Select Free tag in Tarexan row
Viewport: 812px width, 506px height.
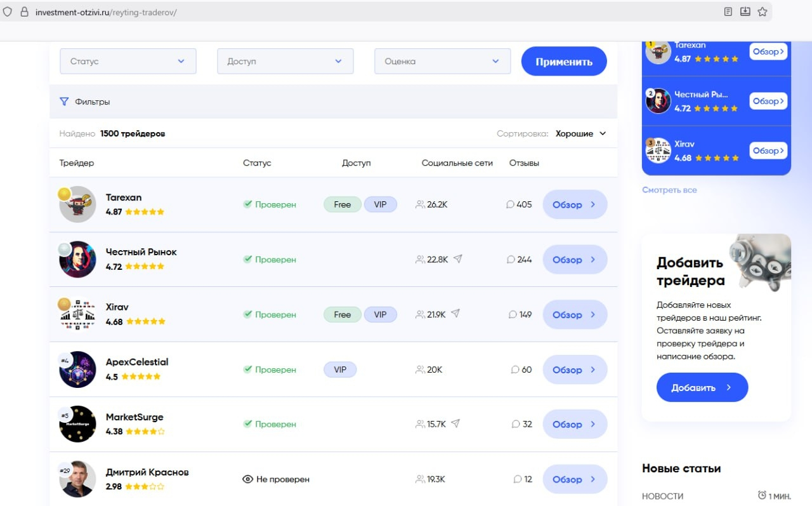coord(343,204)
